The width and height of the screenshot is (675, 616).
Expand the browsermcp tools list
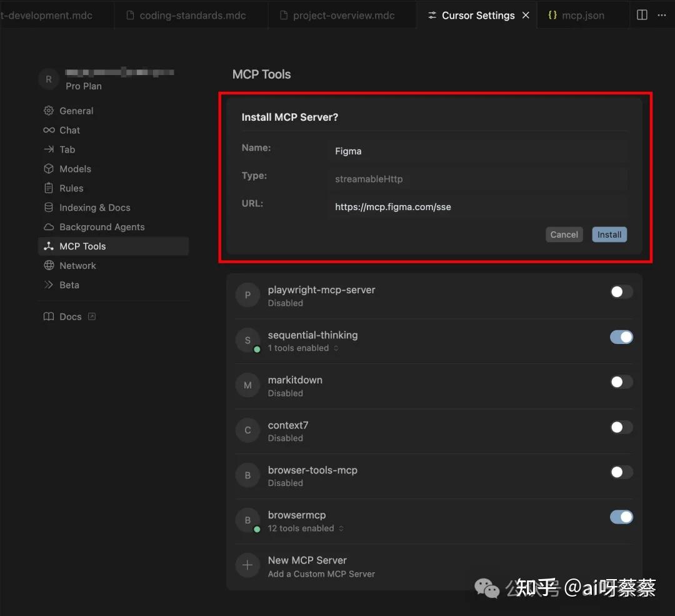[341, 528]
